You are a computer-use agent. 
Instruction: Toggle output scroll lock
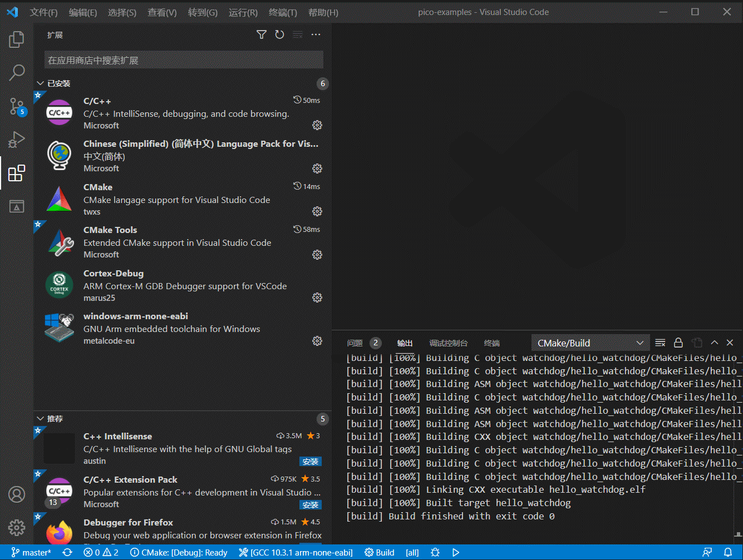[678, 343]
